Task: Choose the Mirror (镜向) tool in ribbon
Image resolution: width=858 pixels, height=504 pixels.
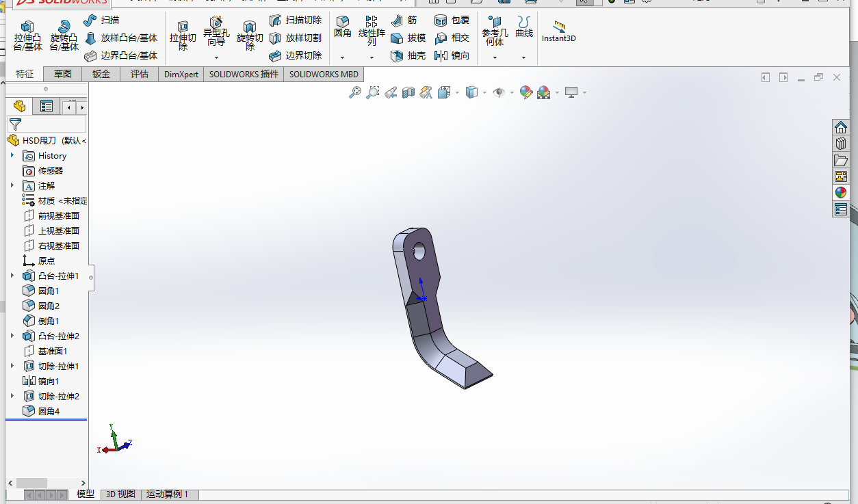Action: (452, 56)
